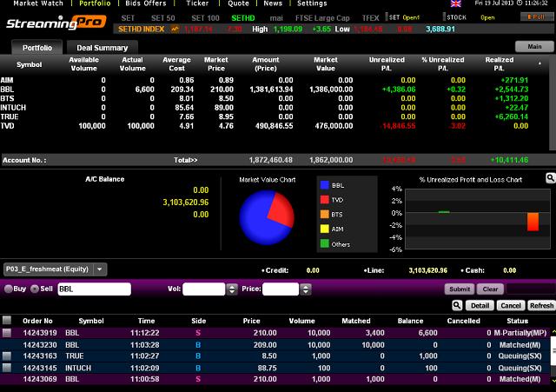Select the AIM row in portfolio
Screen dimensions: 556x392
tap(275, 80)
